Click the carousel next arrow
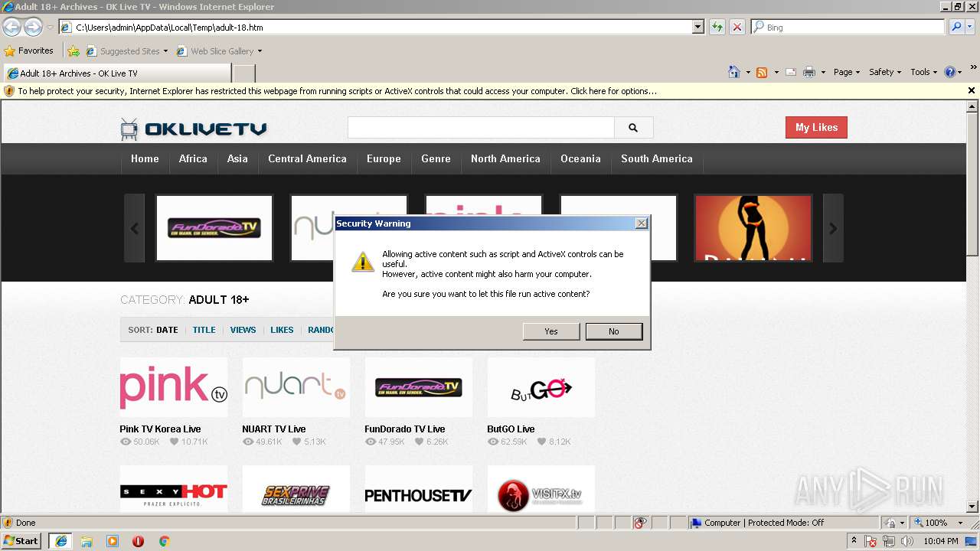Viewport: 980px width, 551px height. point(833,228)
